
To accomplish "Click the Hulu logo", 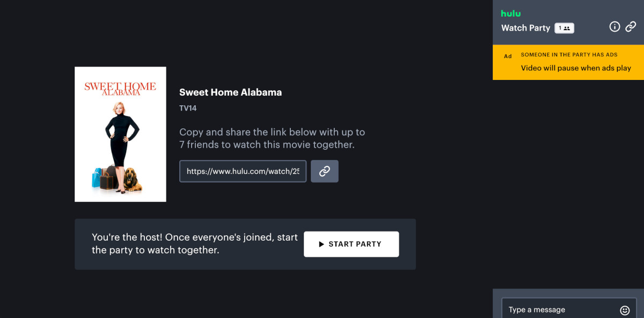I will pyautogui.click(x=510, y=13).
